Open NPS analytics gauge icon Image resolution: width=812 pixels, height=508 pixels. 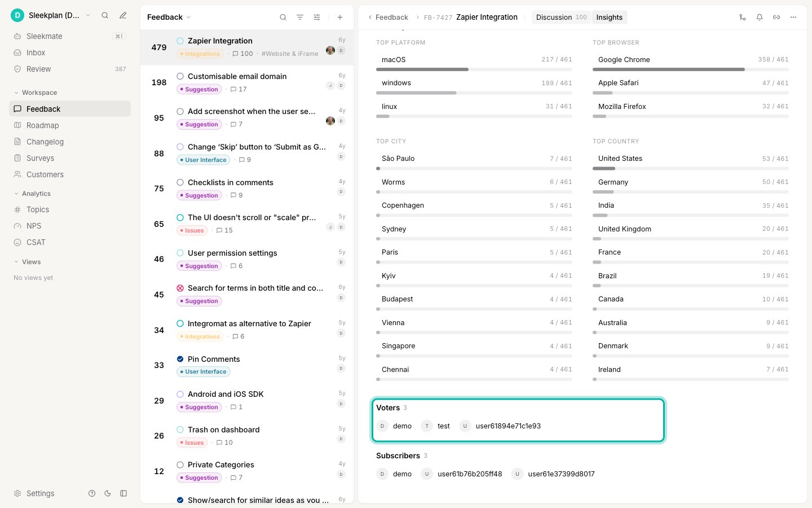coord(17,226)
